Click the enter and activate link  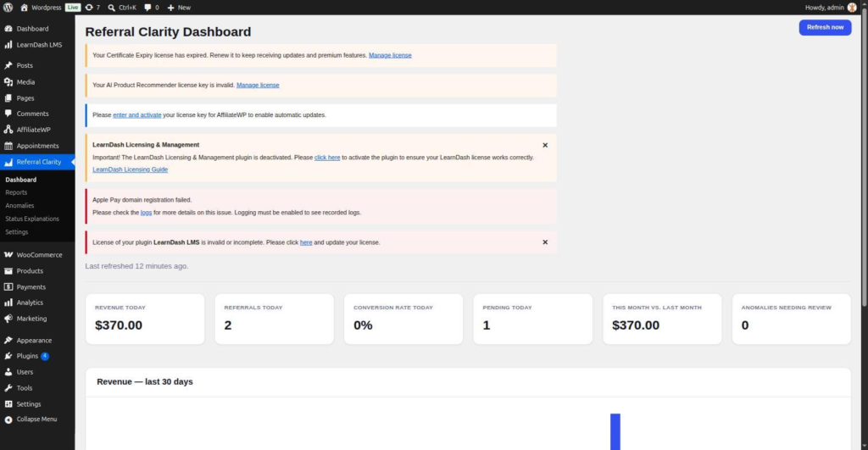point(136,115)
